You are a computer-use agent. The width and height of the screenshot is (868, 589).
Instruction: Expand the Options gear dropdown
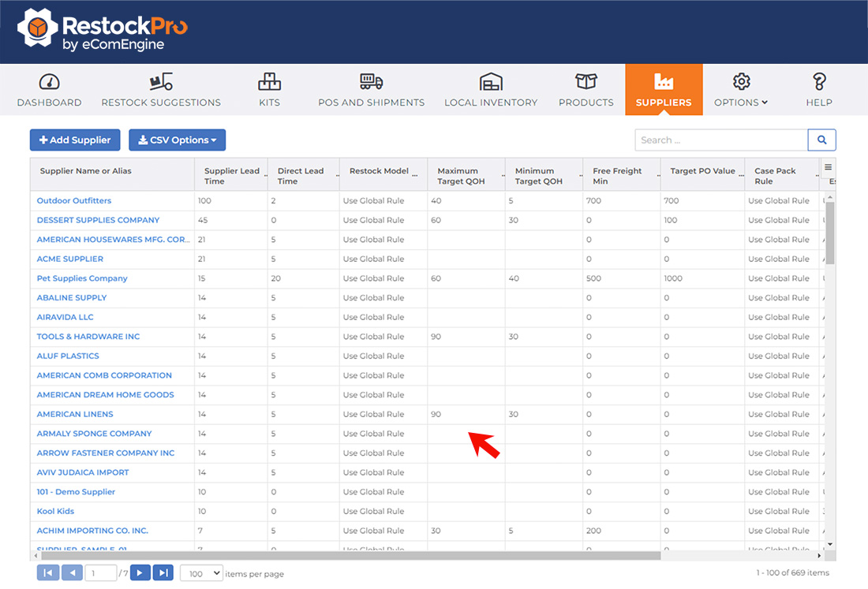741,89
